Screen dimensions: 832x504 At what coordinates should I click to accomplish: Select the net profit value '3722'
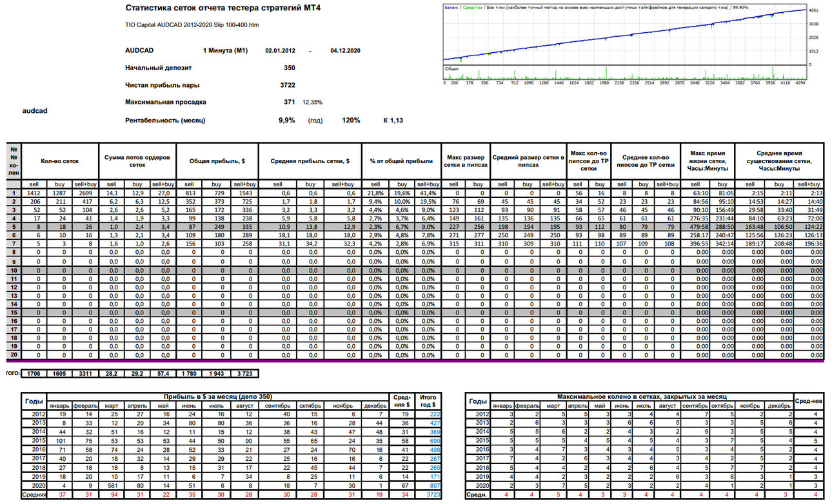[x=288, y=84]
